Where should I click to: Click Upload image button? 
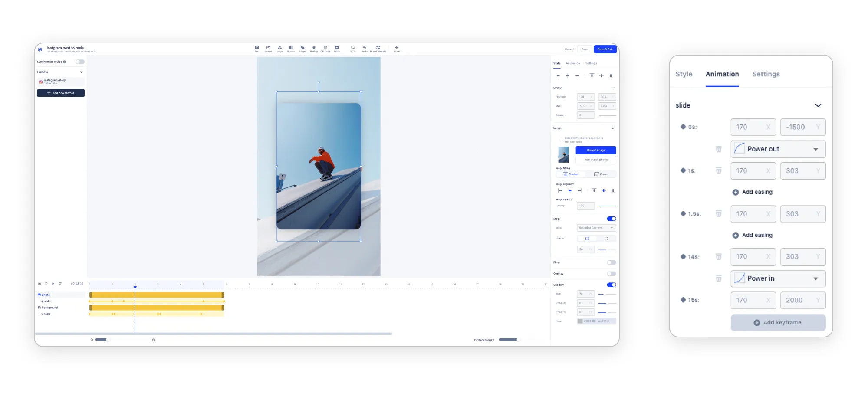click(596, 150)
